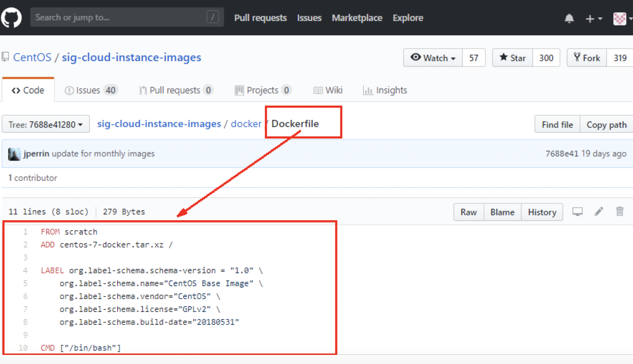Click the 19 days ago timestamp

pos(604,154)
